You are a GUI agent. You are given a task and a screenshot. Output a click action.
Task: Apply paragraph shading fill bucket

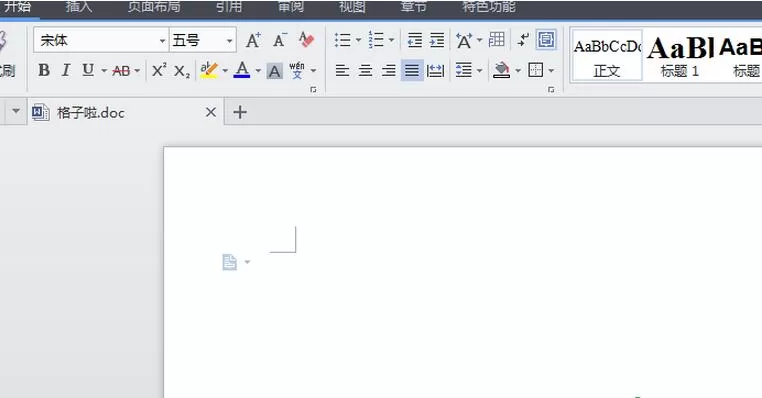501,70
